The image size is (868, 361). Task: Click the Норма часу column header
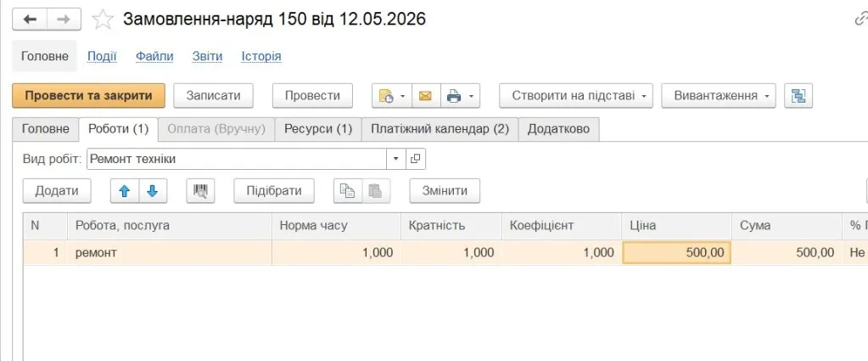(337, 226)
